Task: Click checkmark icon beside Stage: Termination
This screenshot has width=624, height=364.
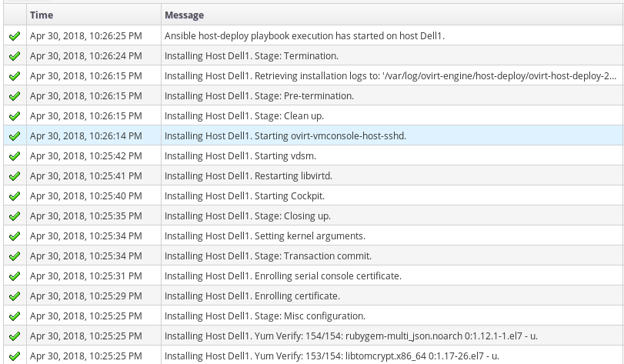Action: click(x=15, y=56)
